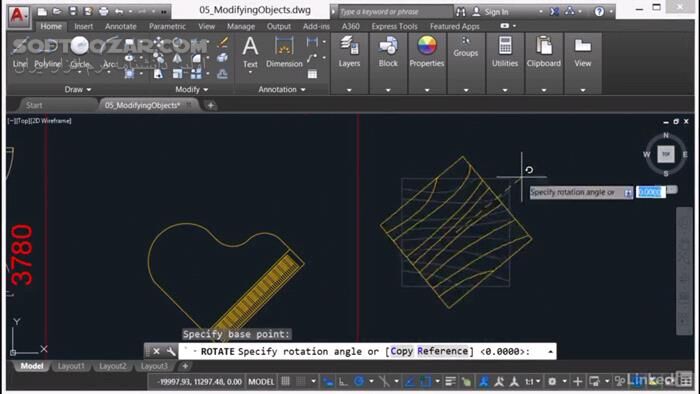Switch to the Annotate ribbon tab

click(x=121, y=27)
